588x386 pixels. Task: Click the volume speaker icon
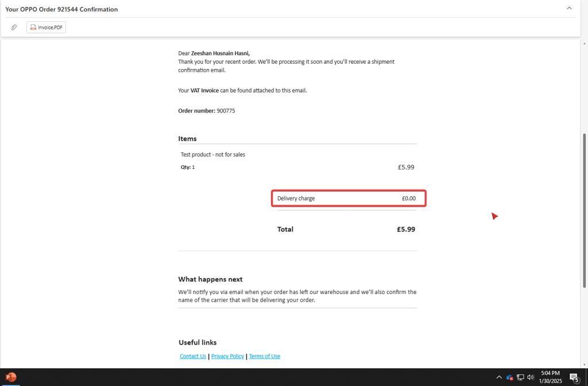(x=531, y=377)
